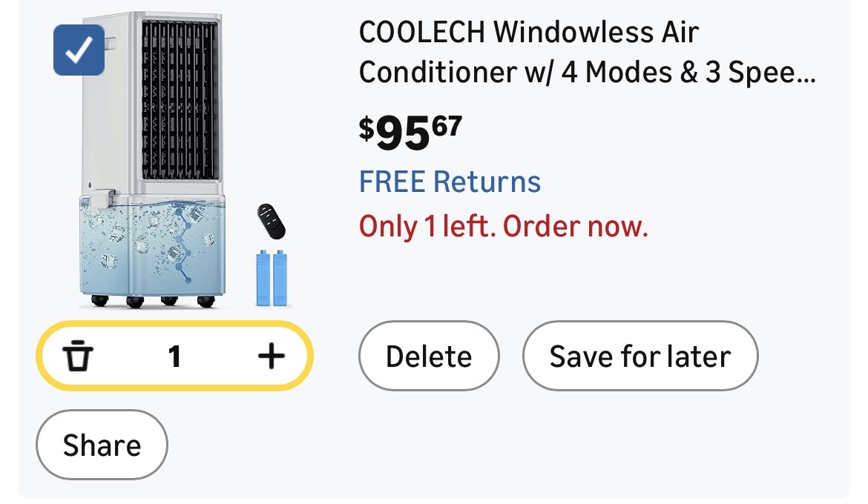Increase quantity with the plus icon
The image size is (868, 504).
point(271,357)
